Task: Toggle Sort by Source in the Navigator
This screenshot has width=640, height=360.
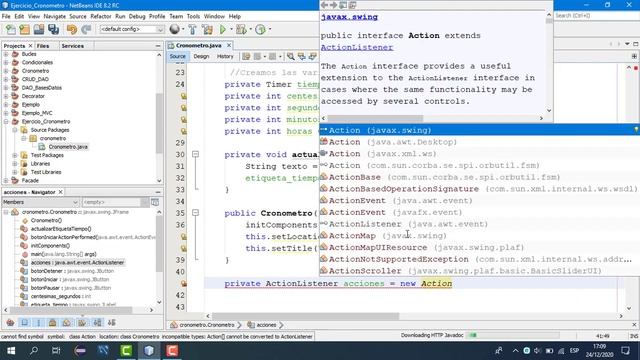Action: (x=111, y=322)
